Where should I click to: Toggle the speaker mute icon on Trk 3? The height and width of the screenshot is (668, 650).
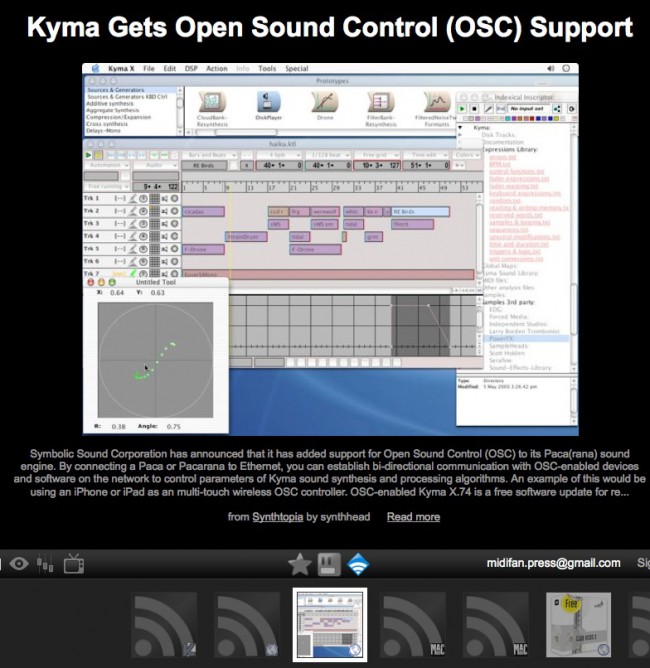(x=164, y=224)
